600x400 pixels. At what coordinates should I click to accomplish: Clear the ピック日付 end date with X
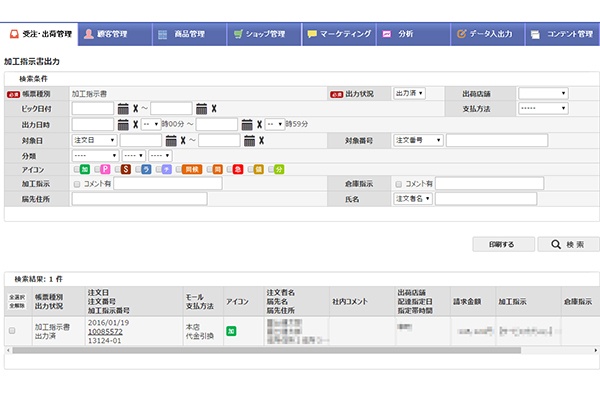[x=213, y=108]
